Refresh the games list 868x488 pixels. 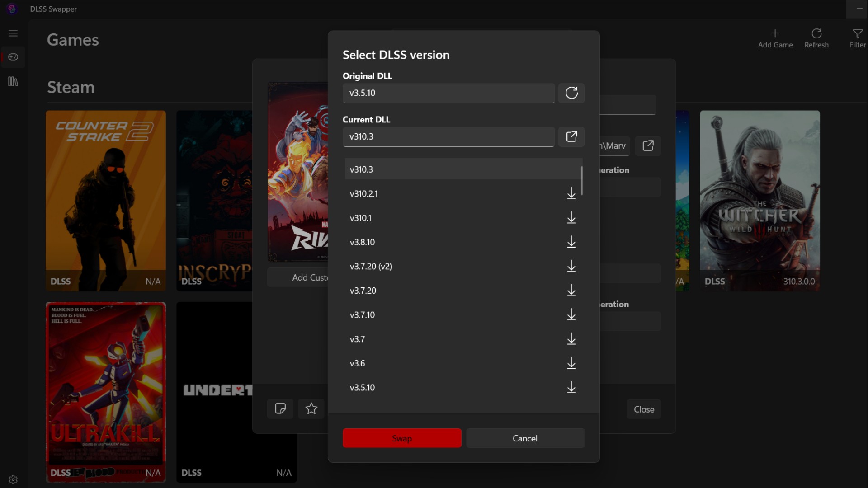[816, 39]
